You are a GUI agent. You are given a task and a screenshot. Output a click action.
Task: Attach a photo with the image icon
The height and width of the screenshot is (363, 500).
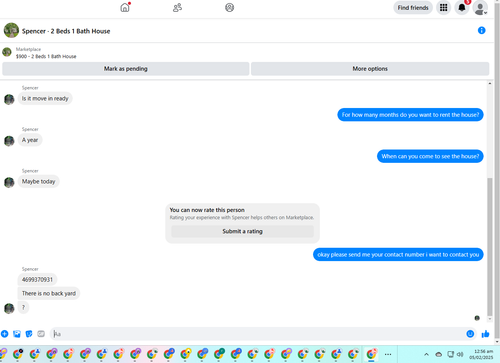click(17, 334)
